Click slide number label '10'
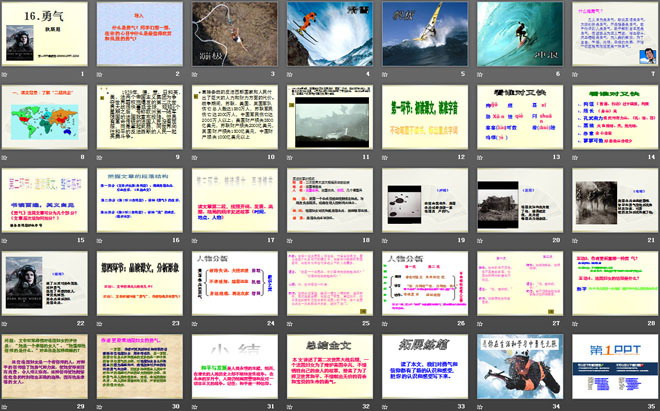Screen dimensions: 660x411 click(271, 157)
